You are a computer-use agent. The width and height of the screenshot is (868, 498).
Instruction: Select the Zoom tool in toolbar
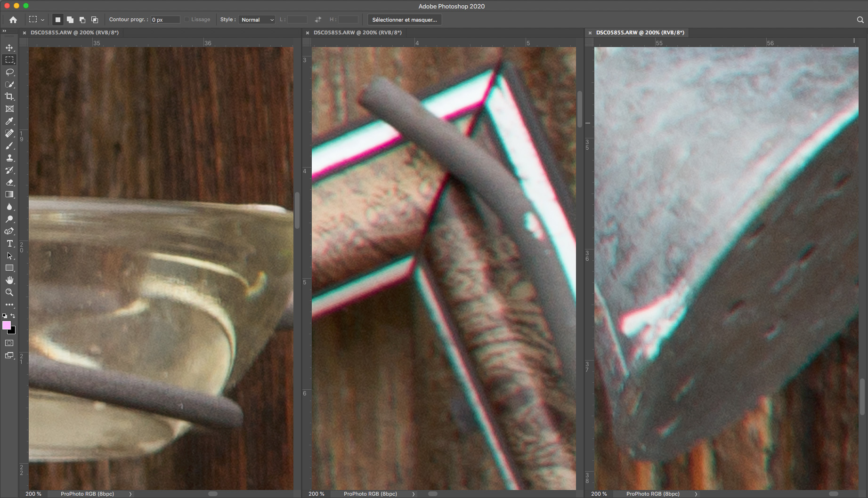tap(9, 292)
